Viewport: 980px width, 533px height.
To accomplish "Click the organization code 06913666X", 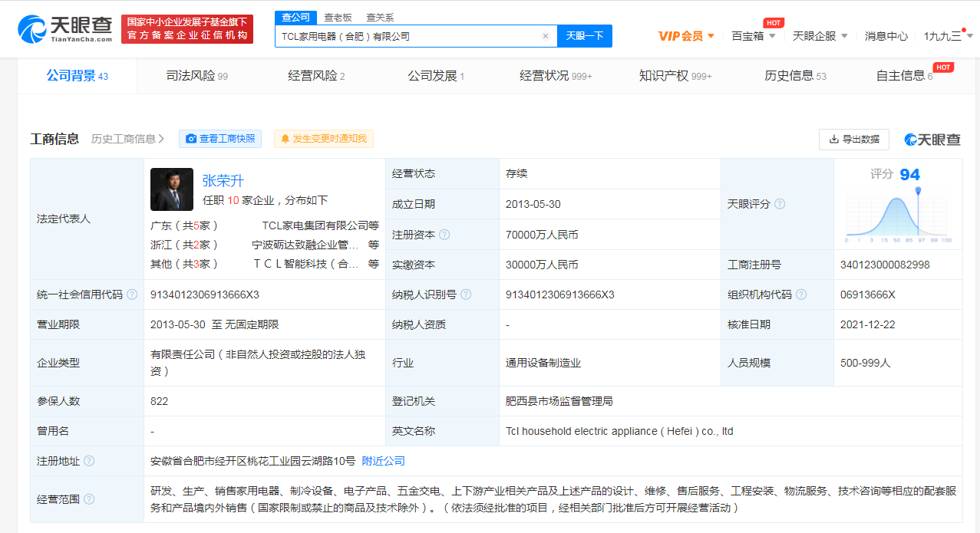I will click(868, 294).
